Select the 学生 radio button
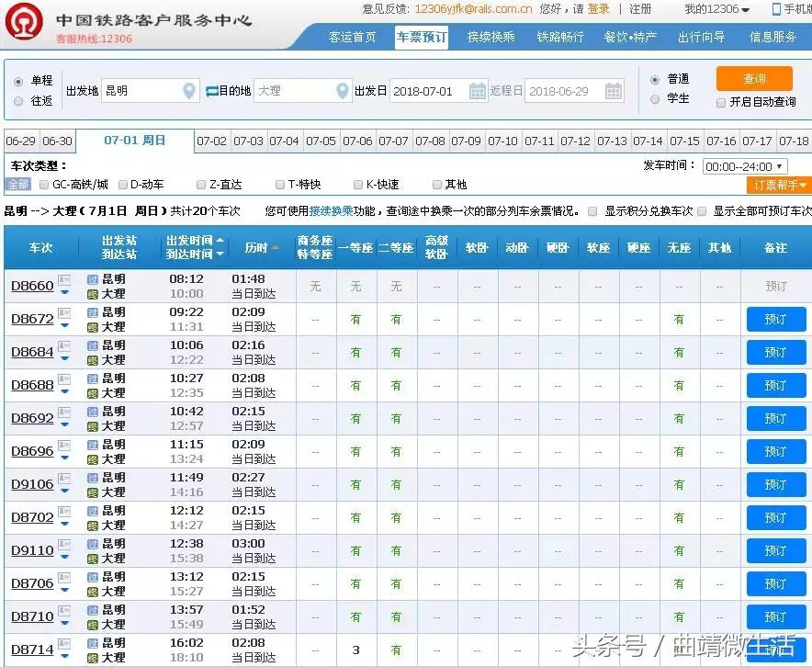This screenshot has height=667, width=812. (655, 99)
